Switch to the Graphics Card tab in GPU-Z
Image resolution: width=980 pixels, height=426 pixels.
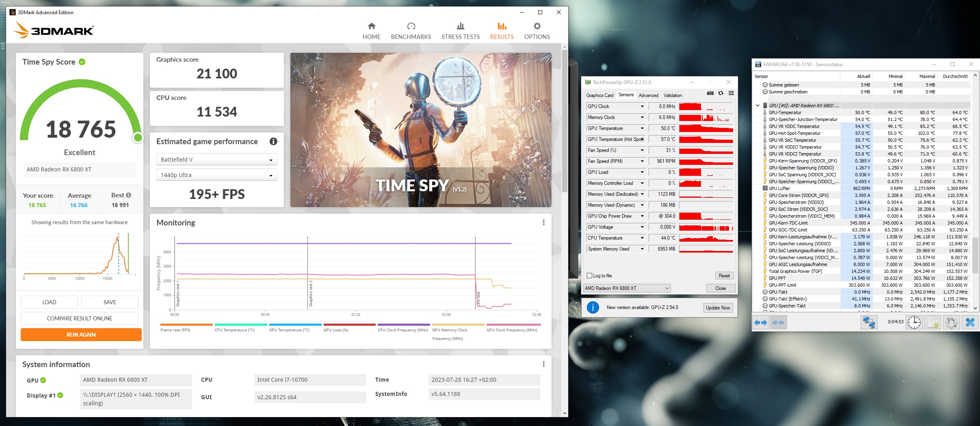pyautogui.click(x=599, y=95)
